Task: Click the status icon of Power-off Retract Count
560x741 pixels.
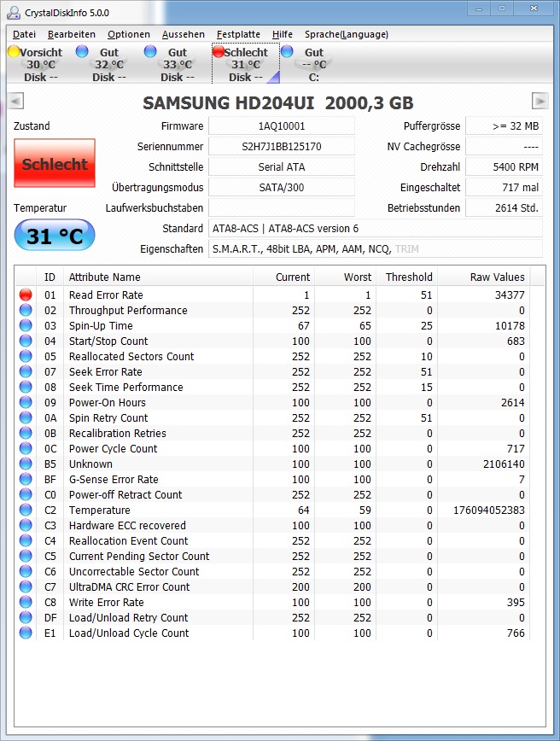Action: [26, 494]
